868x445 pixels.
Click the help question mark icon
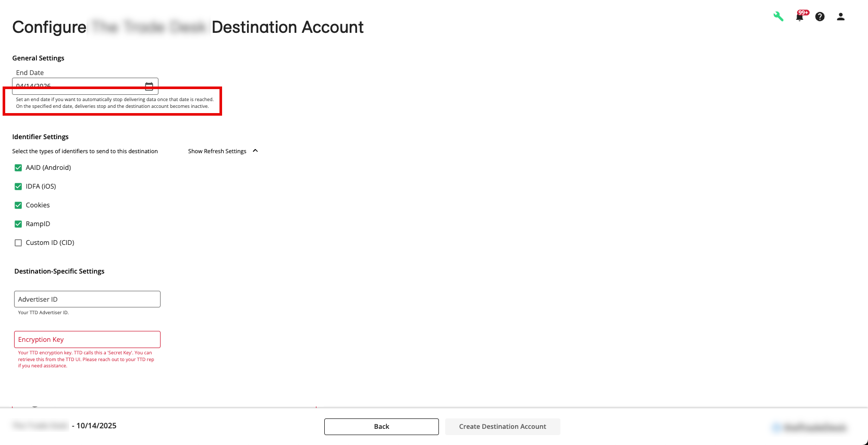click(820, 17)
